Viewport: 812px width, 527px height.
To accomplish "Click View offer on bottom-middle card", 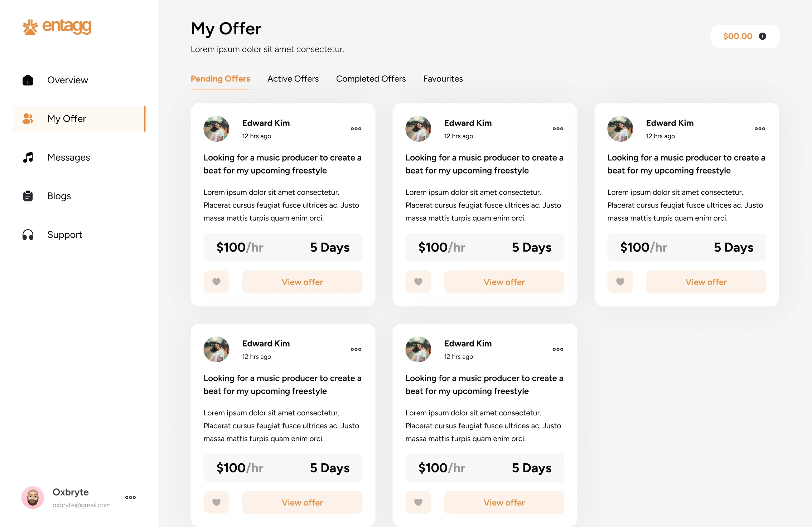I will (x=504, y=502).
